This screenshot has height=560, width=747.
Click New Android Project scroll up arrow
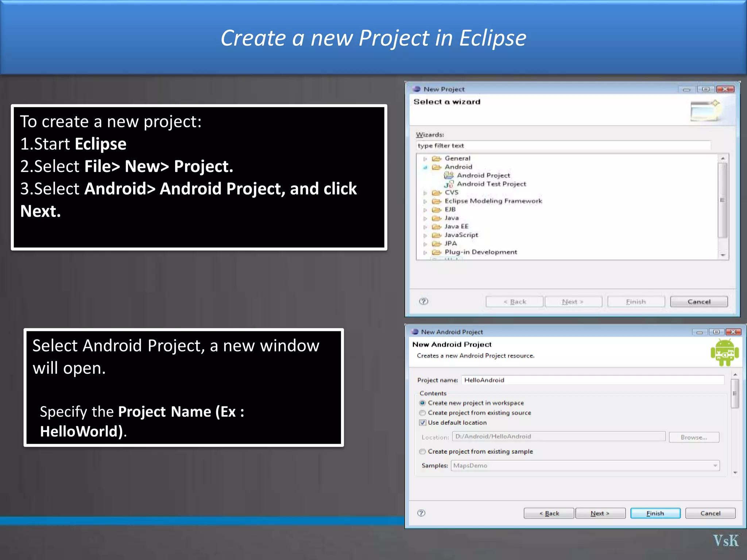point(735,374)
